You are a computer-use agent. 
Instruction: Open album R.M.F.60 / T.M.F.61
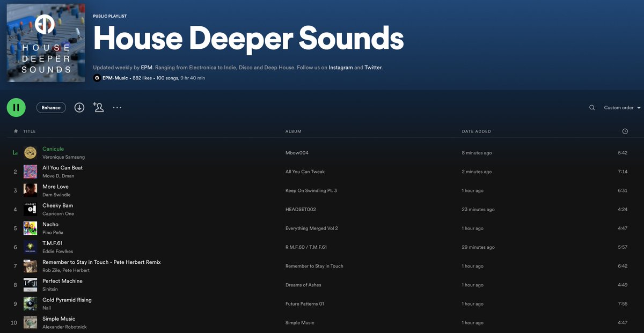[306, 247]
